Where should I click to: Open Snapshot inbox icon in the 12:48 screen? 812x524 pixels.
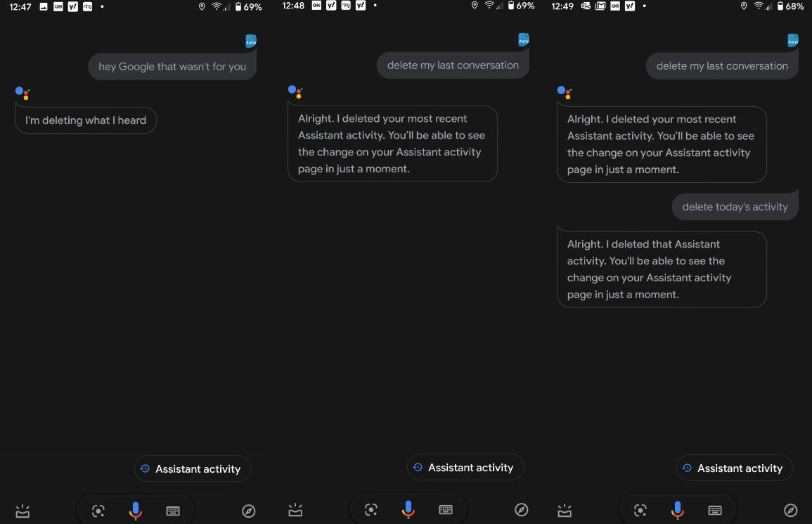pos(295,510)
